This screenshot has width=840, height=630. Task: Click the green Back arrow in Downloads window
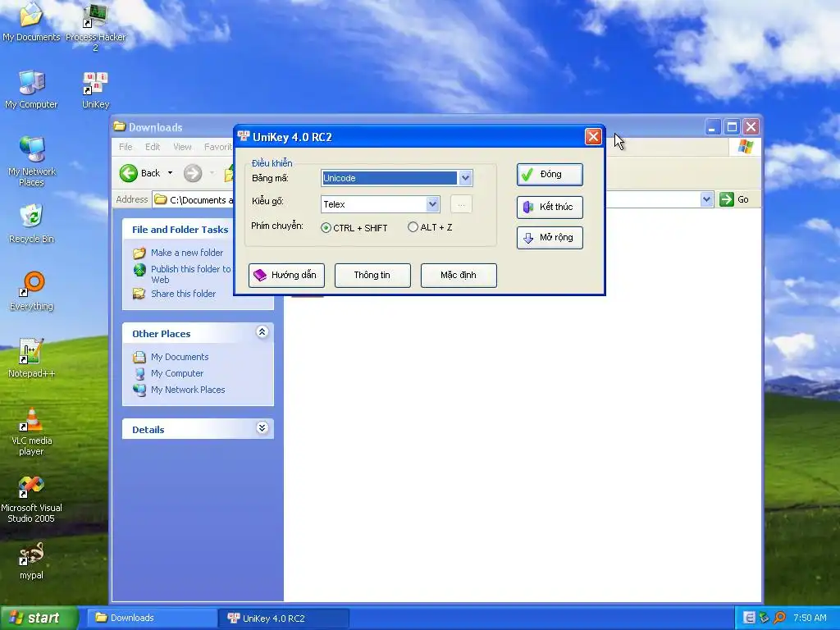tap(129, 173)
